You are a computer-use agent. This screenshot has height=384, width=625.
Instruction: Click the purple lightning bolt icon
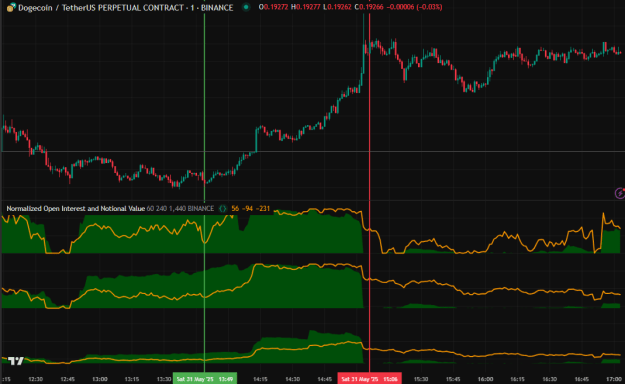point(619,193)
